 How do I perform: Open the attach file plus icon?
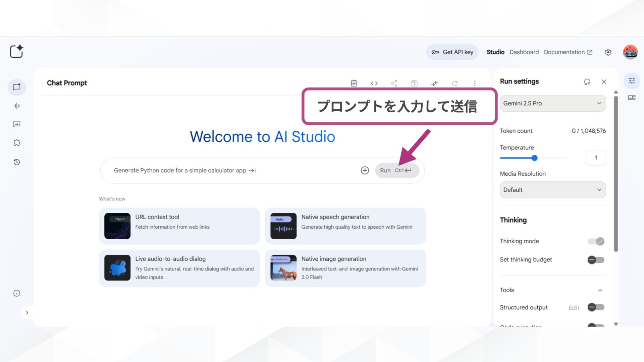point(365,170)
